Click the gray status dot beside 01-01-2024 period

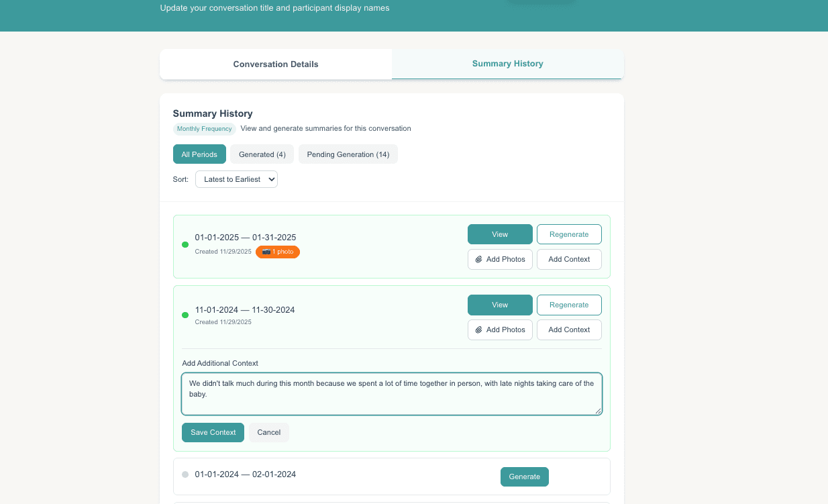pos(185,474)
